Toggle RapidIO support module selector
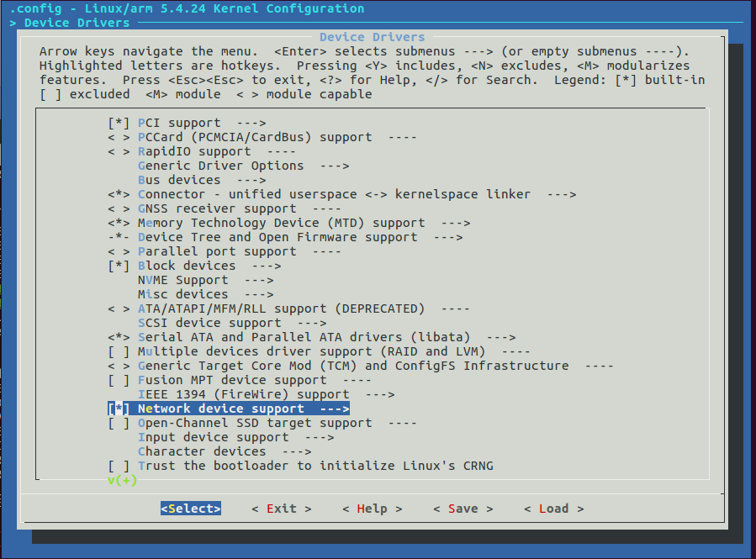Screen dimensions: 756x559 pyautogui.click(x=119, y=151)
